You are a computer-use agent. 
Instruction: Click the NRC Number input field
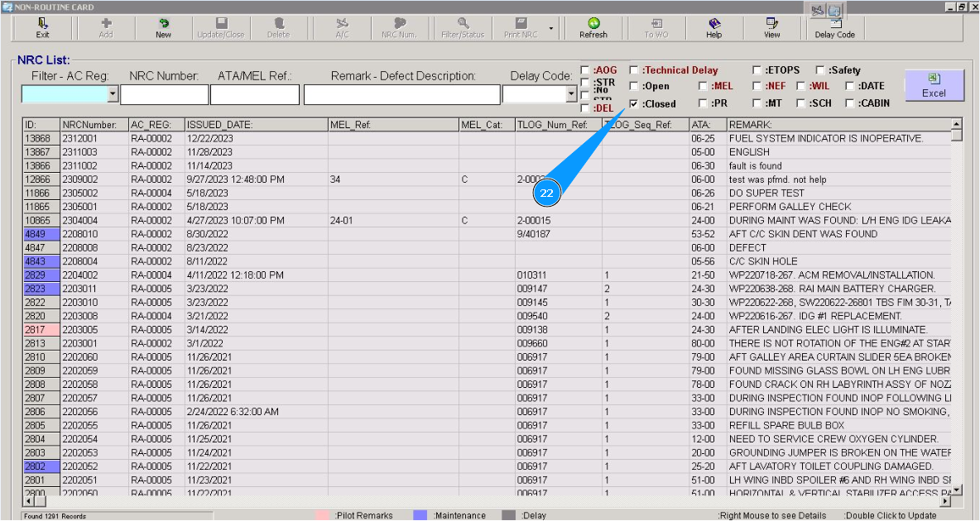tap(164, 94)
